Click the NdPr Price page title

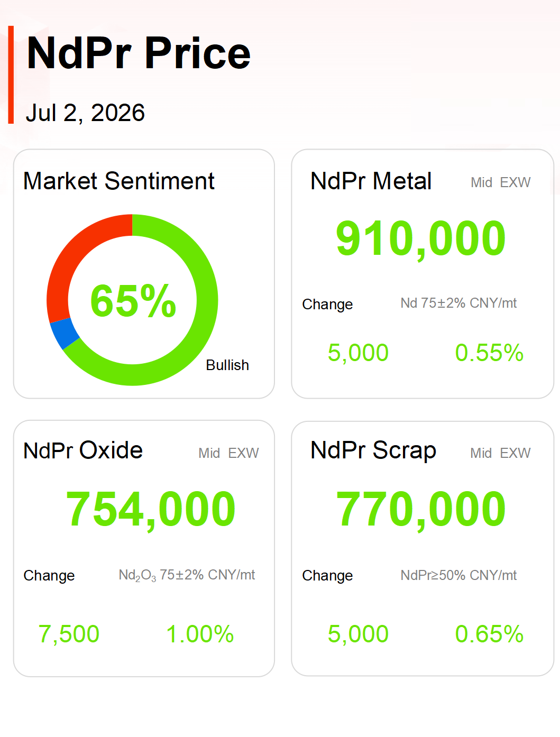(139, 53)
